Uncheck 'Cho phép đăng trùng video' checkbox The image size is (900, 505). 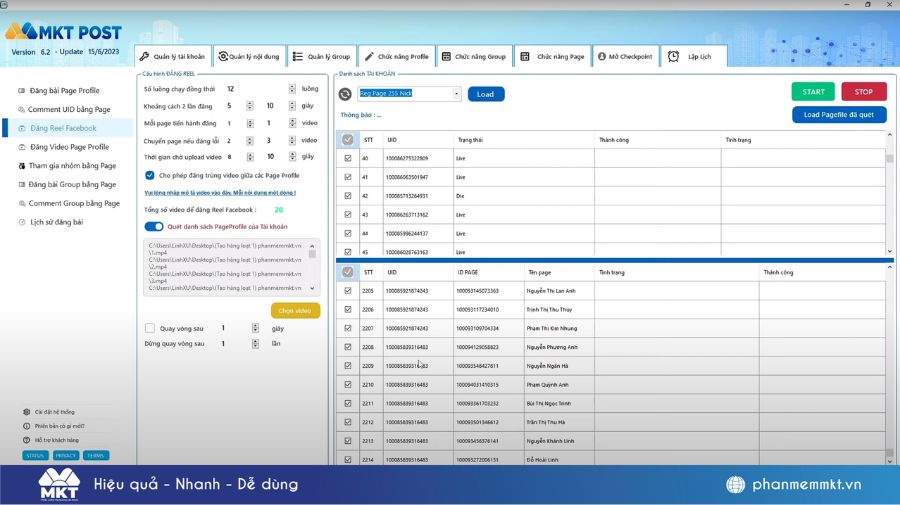149,175
